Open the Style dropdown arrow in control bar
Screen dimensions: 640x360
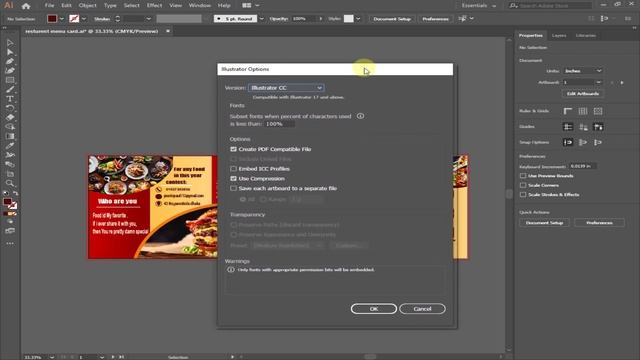(x=358, y=19)
